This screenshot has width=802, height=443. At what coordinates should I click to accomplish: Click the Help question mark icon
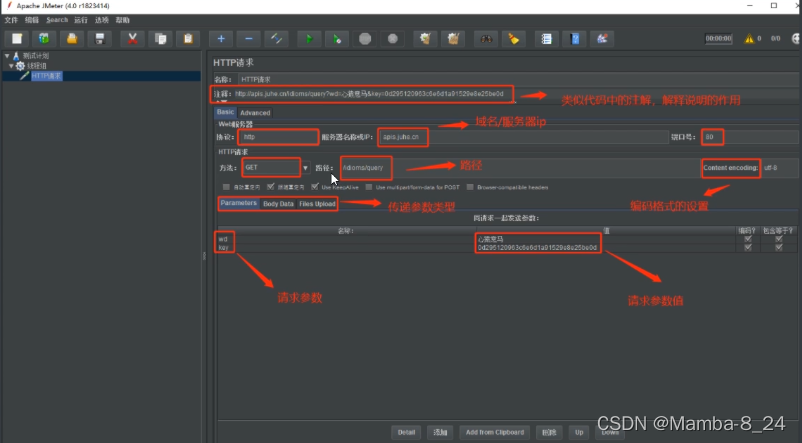pos(574,39)
